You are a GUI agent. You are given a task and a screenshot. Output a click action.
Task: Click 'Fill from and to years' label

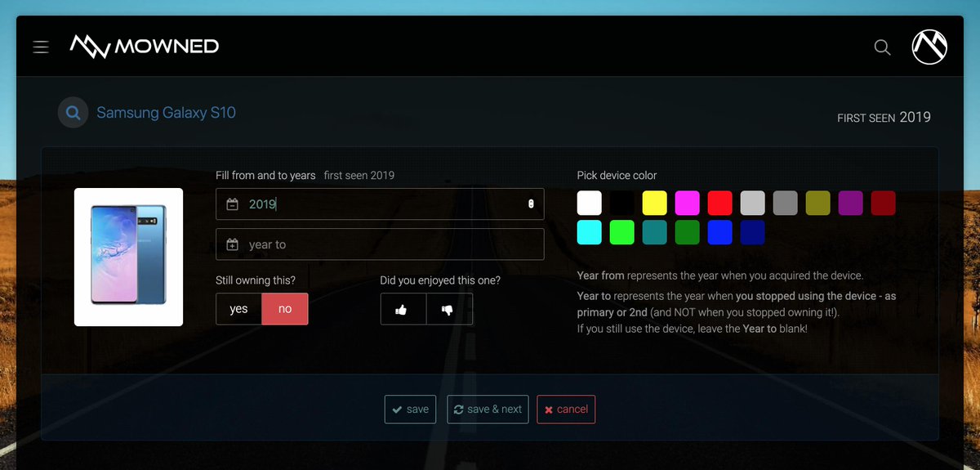[x=265, y=176]
